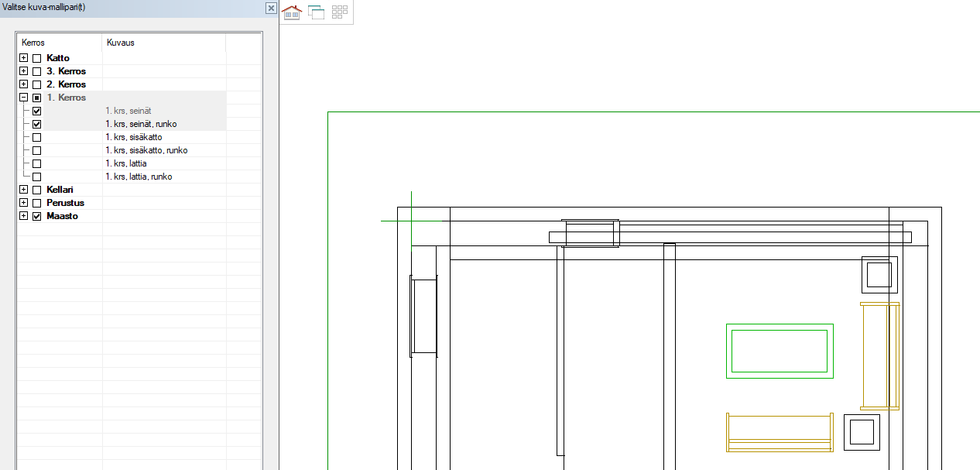Click the grid layout icon in toolbar

coord(340,12)
